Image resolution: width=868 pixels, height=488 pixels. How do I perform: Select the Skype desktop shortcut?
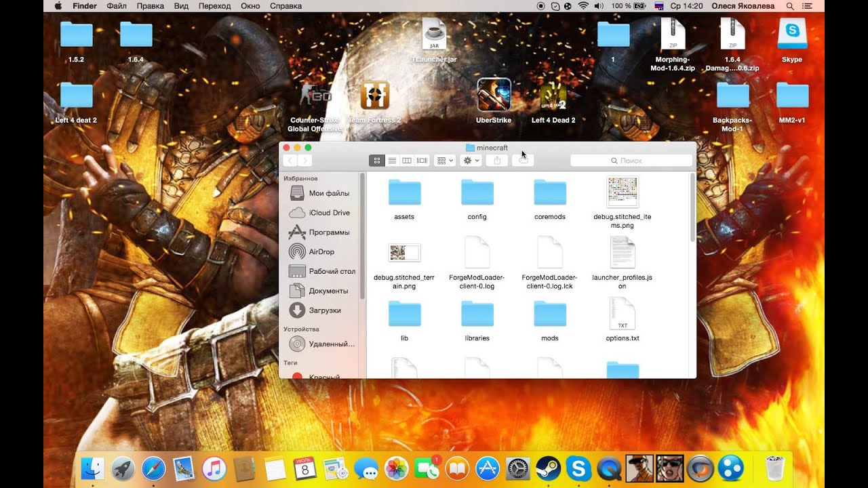792,34
